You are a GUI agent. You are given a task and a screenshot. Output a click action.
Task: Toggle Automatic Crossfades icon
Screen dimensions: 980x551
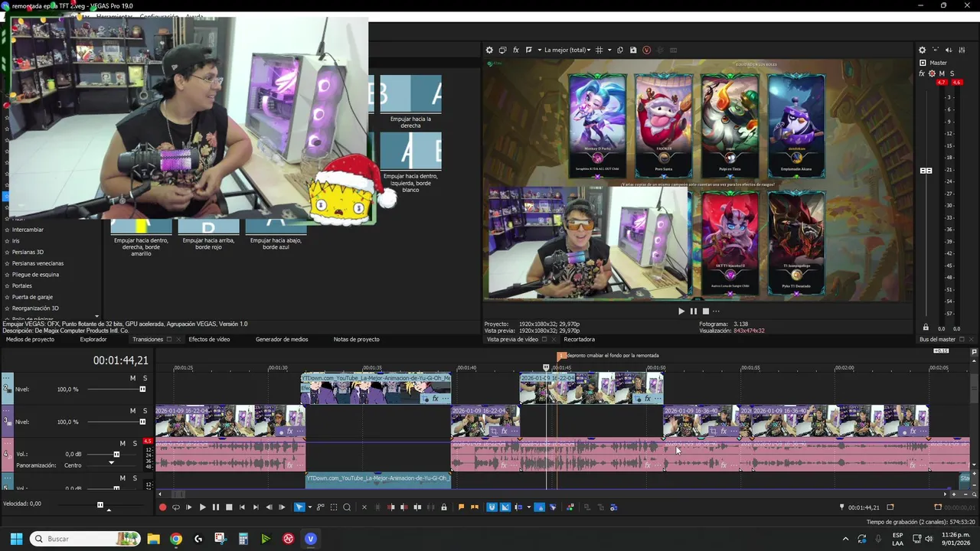(x=505, y=507)
